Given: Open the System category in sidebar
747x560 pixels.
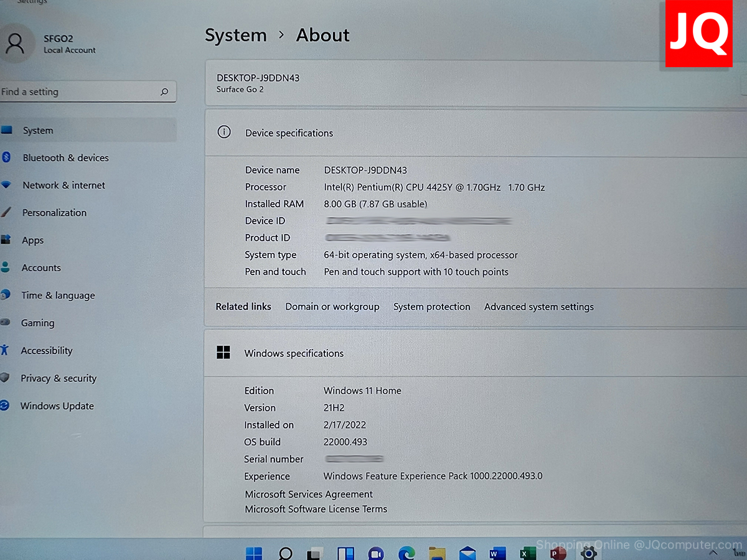Looking at the screenshot, I should tap(87, 130).
